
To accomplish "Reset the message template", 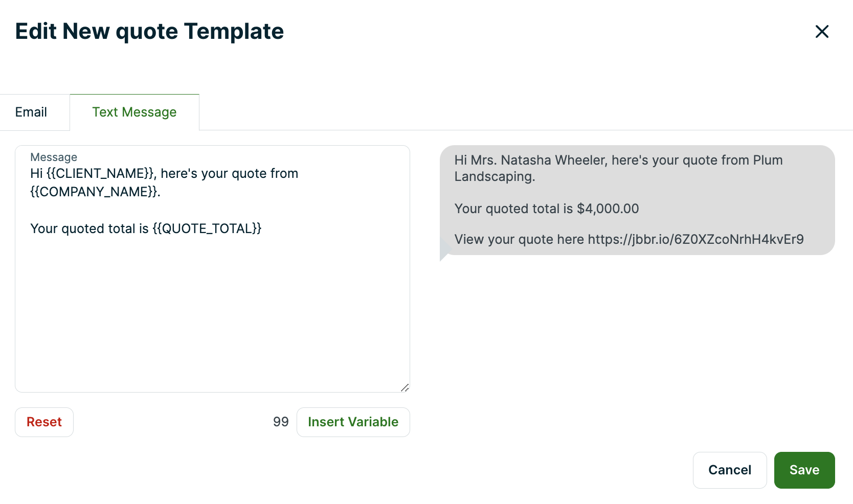I will [x=44, y=422].
